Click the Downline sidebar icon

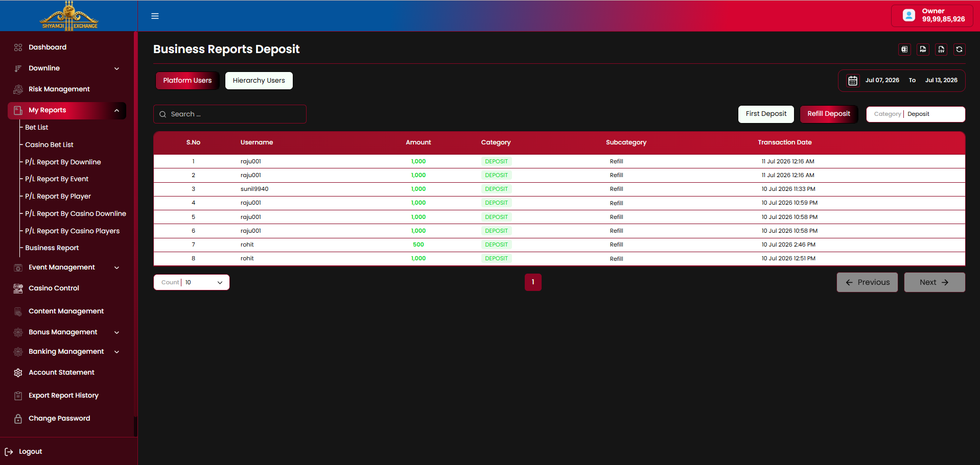18,68
